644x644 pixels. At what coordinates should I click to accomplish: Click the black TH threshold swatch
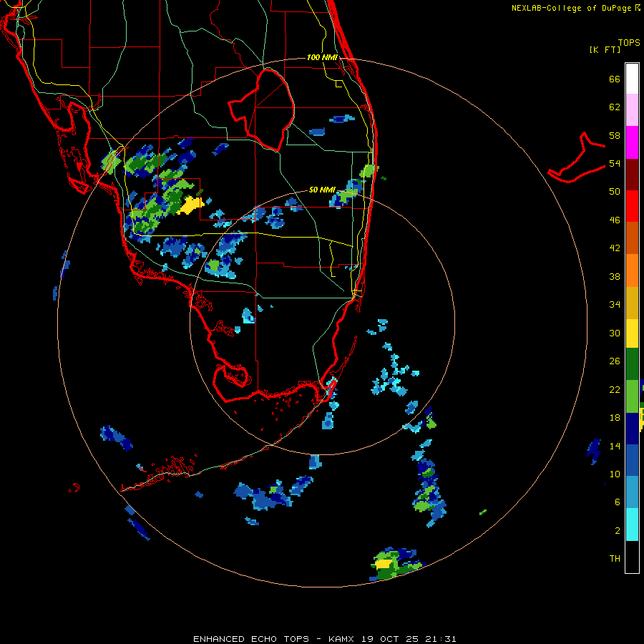click(632, 557)
